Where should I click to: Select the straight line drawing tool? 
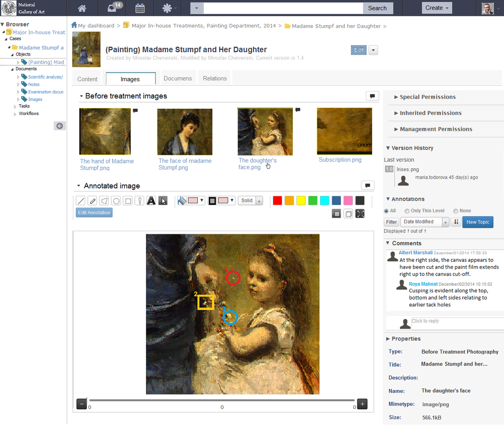pyautogui.click(x=81, y=201)
